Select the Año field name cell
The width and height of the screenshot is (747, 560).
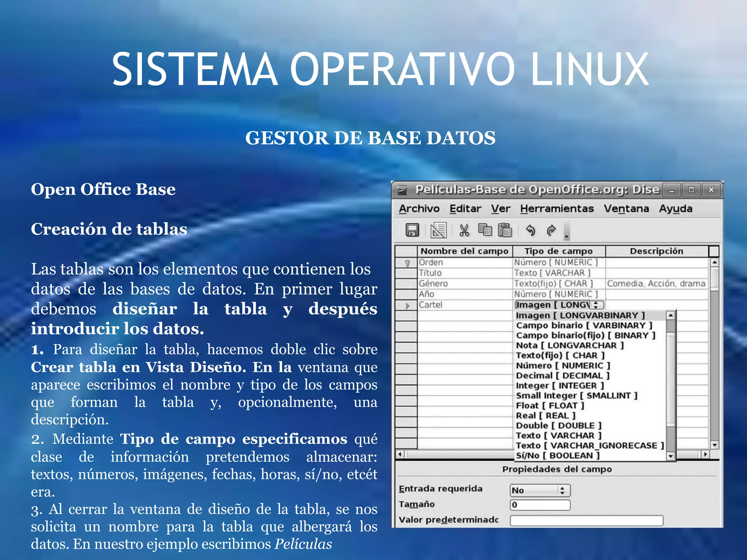click(465, 294)
